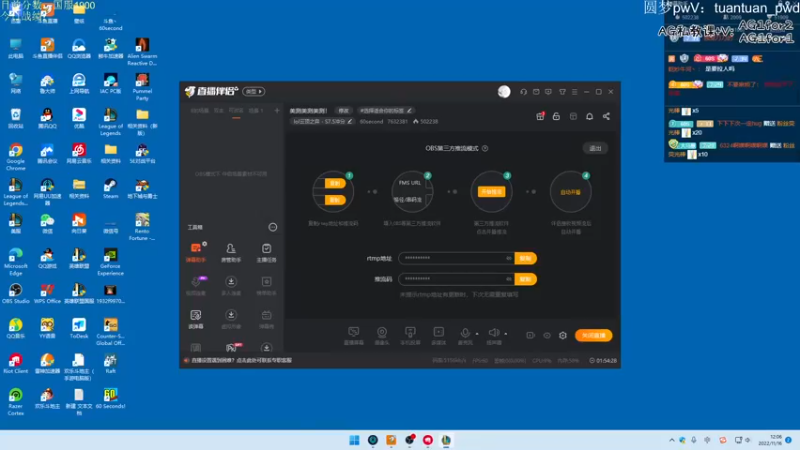The height and width of the screenshot is (450, 800).
Task: Open the Steam desktop shortcut
Action: pyautogui.click(x=110, y=188)
